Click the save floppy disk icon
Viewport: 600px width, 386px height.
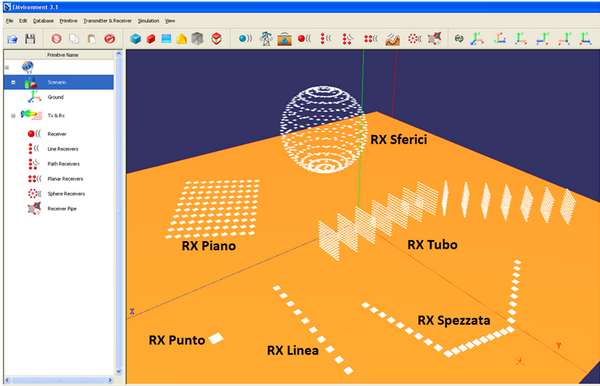coord(30,39)
